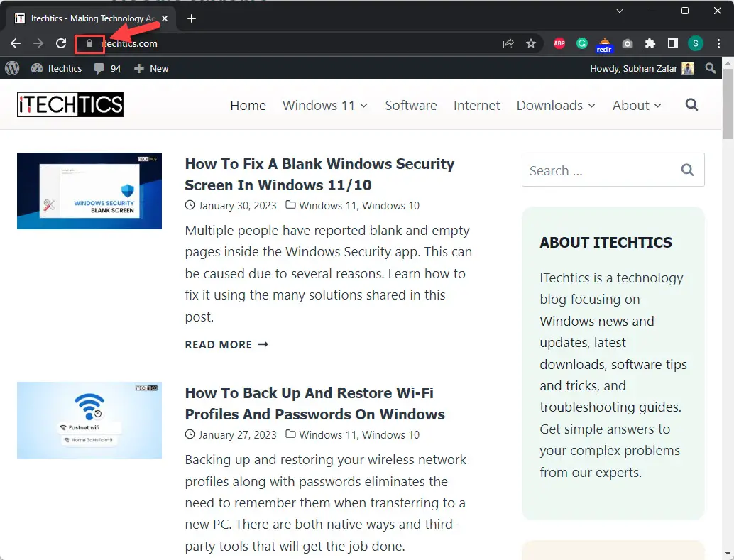734x560 pixels.
Task: Click the itechtics.com address bar text
Action: [x=129, y=43]
